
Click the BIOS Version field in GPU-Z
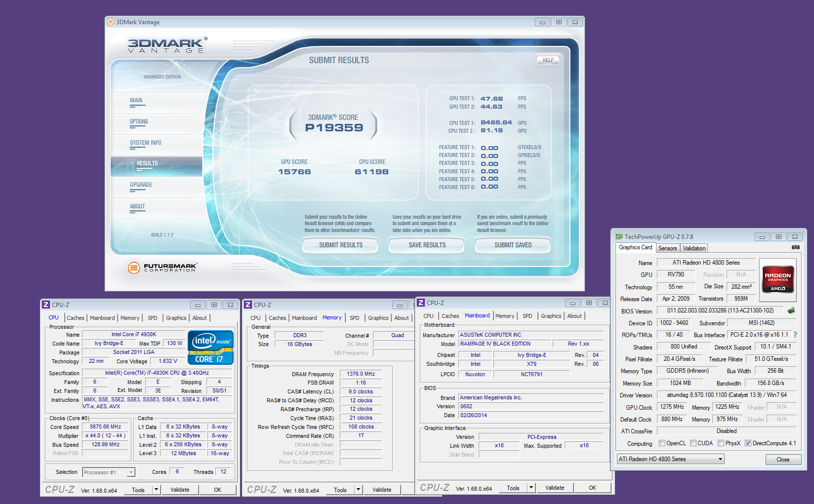720,311
